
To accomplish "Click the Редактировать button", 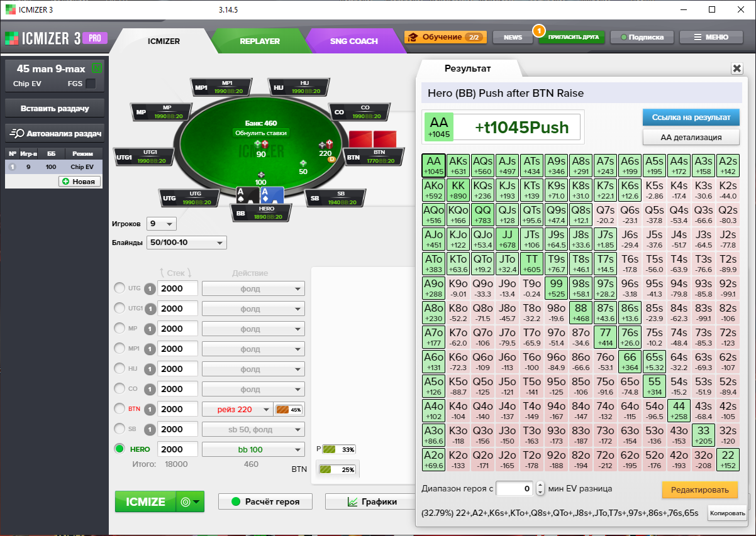I will [699, 490].
